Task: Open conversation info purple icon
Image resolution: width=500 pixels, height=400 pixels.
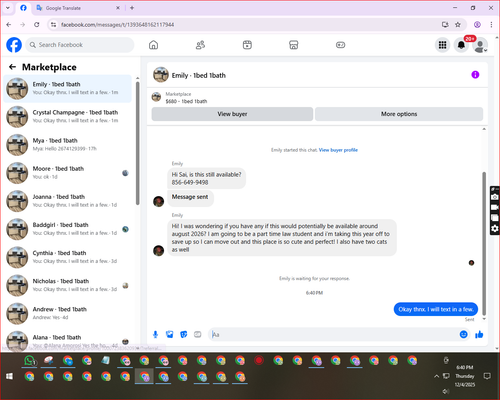Action: (x=475, y=75)
